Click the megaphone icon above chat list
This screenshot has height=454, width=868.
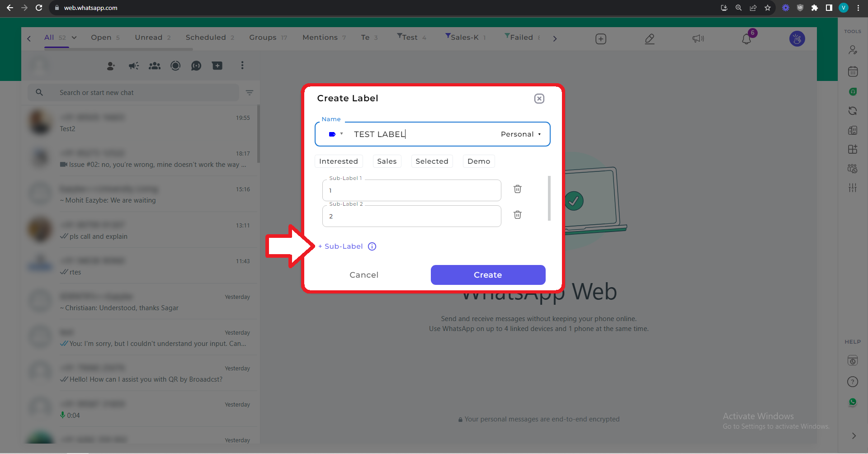click(x=133, y=66)
